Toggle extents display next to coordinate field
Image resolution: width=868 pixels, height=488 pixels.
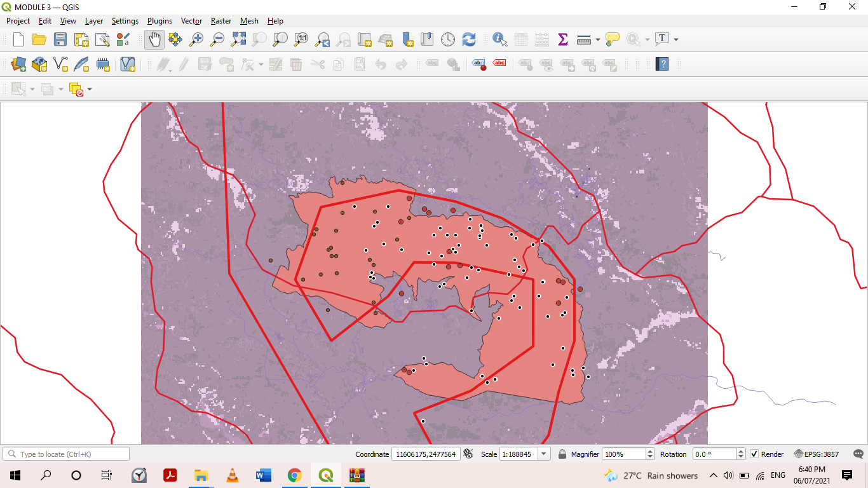click(469, 454)
